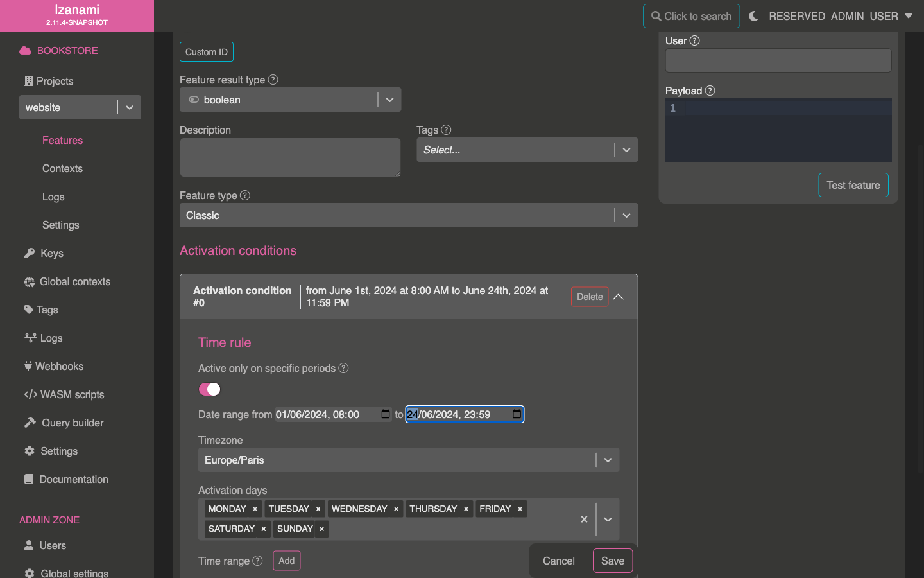924x578 pixels.
Task: Open the website project selector
Action: pyautogui.click(x=129, y=107)
